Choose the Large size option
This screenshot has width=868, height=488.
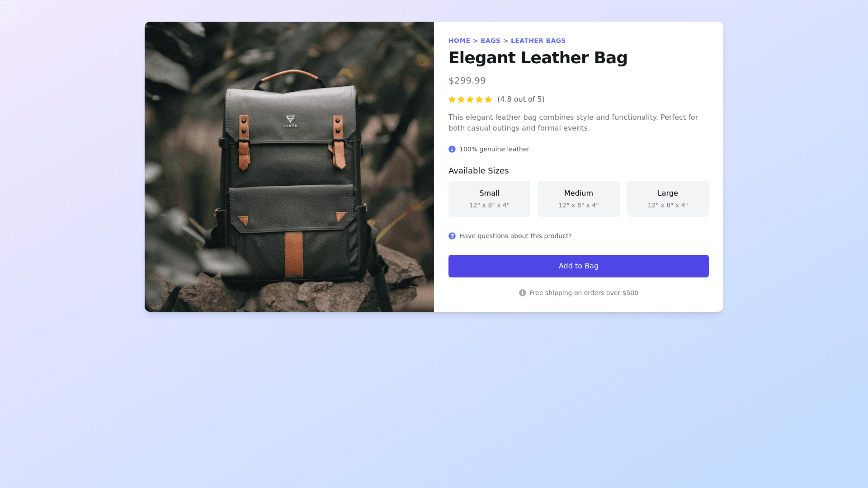pyautogui.click(x=668, y=199)
